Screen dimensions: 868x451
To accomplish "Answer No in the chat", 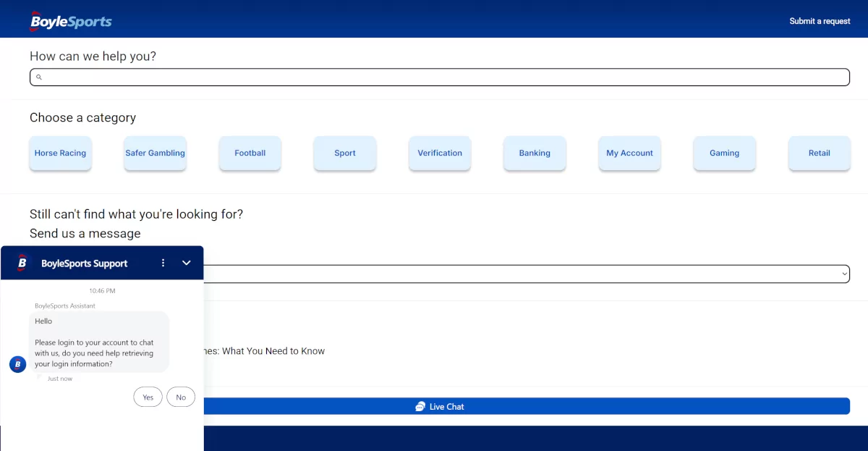I will [x=181, y=397].
